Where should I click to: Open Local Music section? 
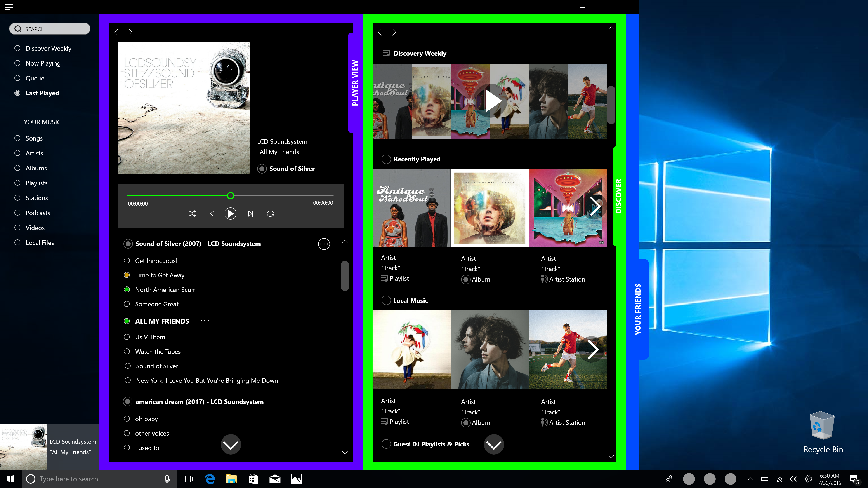tap(405, 300)
